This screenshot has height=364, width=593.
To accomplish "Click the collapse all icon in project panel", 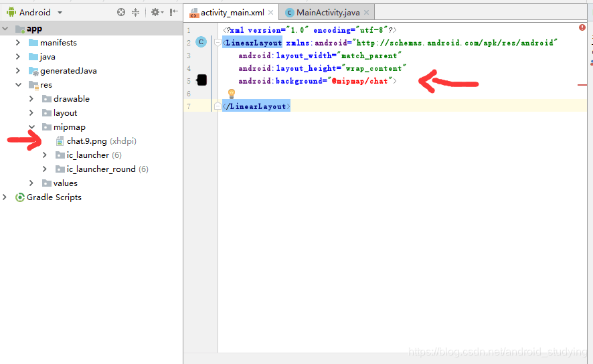I will click(135, 12).
